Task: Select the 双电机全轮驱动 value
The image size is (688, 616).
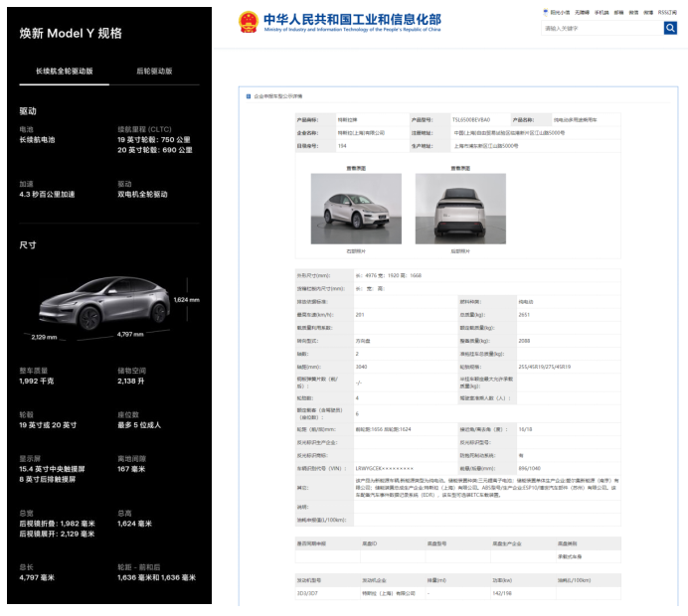Action: (x=142, y=194)
